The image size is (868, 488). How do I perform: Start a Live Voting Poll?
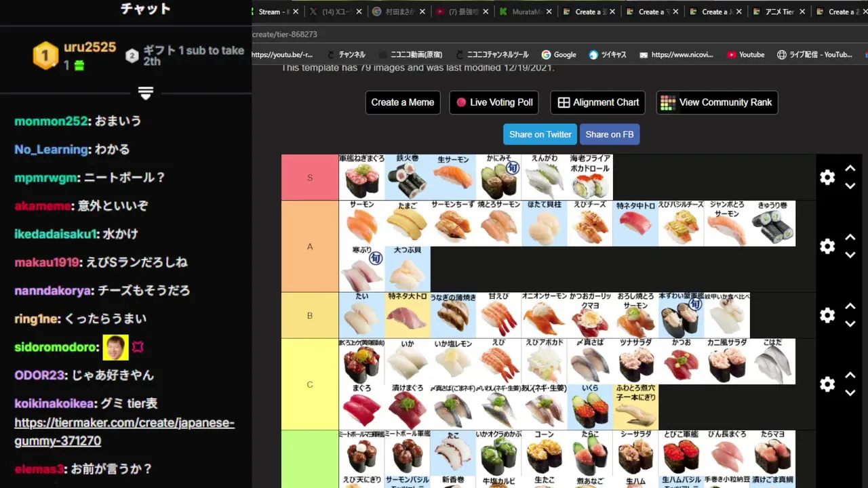(494, 102)
